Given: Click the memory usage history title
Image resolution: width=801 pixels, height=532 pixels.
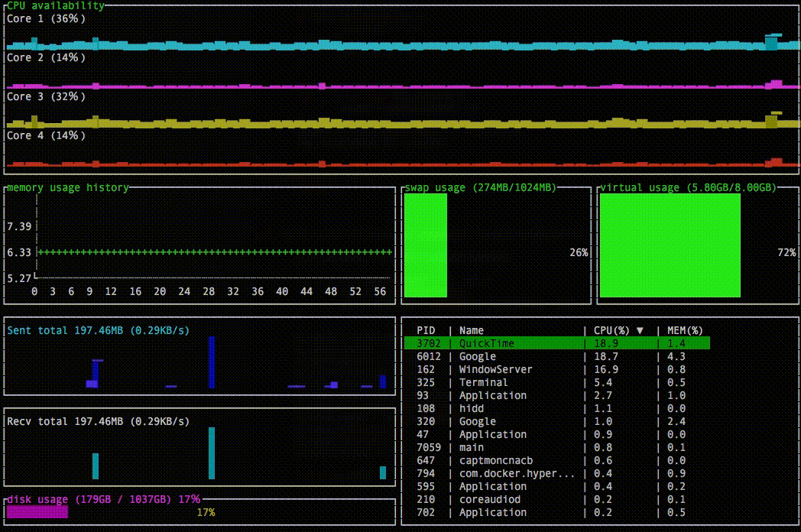Looking at the screenshot, I should tap(67, 188).
